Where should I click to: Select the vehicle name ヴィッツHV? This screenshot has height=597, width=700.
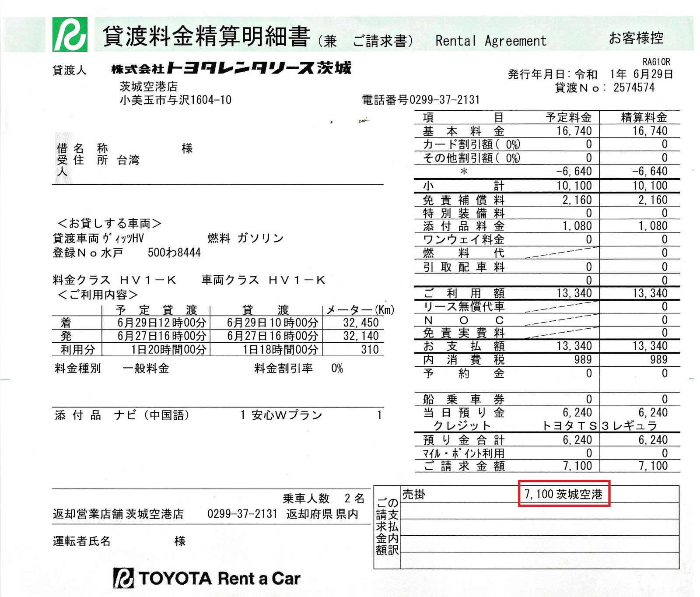(x=123, y=239)
